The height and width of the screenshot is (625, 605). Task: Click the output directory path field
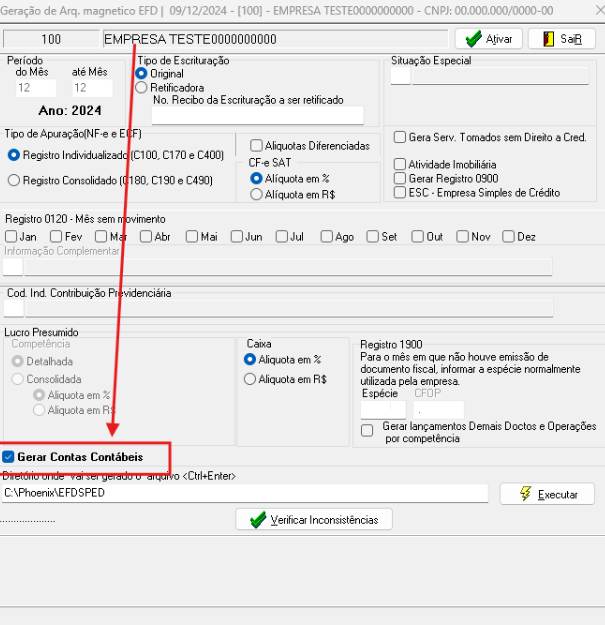coord(245,493)
